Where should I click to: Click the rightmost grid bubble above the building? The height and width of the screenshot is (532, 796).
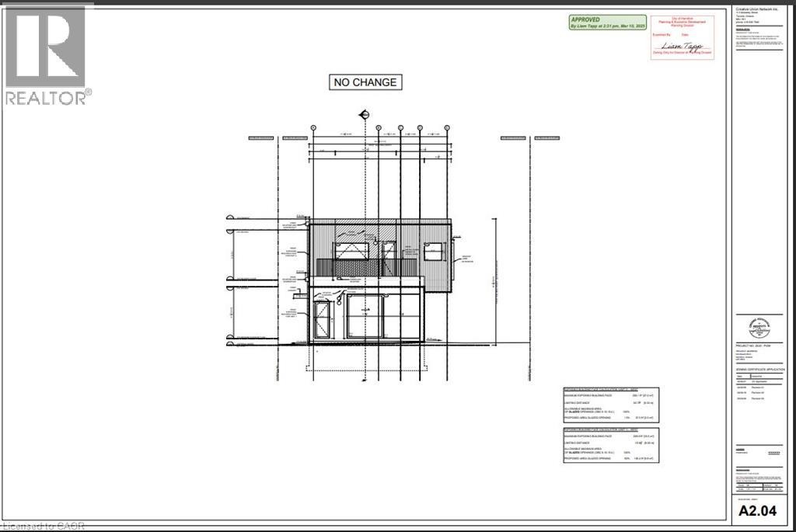point(446,127)
